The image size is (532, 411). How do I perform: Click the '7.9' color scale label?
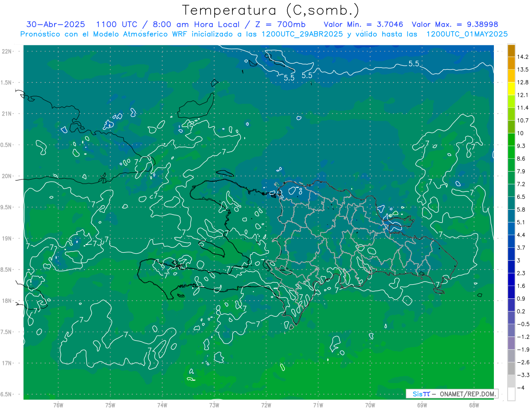tap(521, 172)
